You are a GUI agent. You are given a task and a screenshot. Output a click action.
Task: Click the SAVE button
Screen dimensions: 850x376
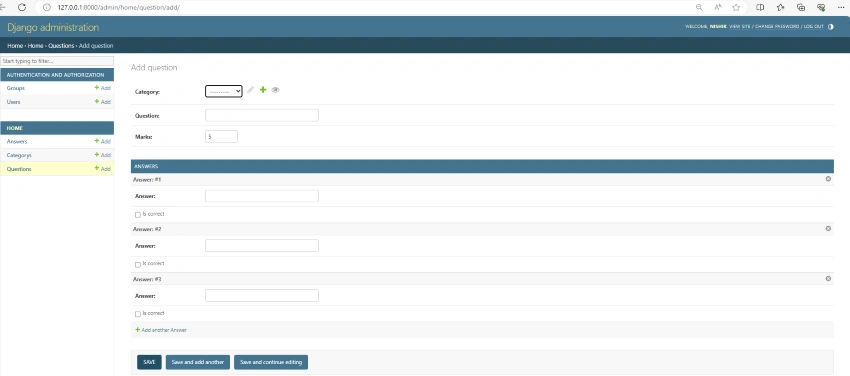[x=149, y=362]
